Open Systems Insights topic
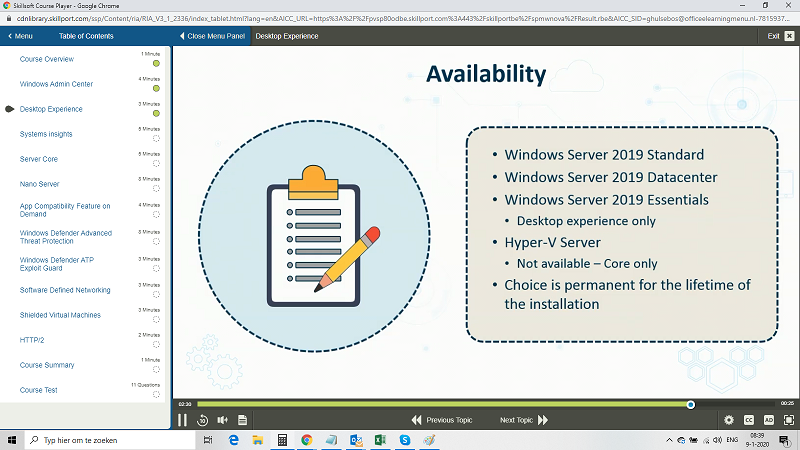 (46, 134)
